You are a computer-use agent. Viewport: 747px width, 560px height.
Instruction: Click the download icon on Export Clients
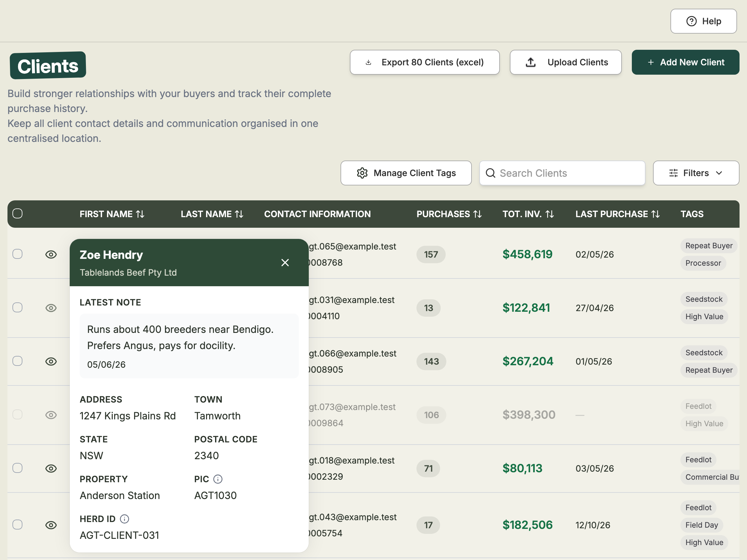(369, 63)
